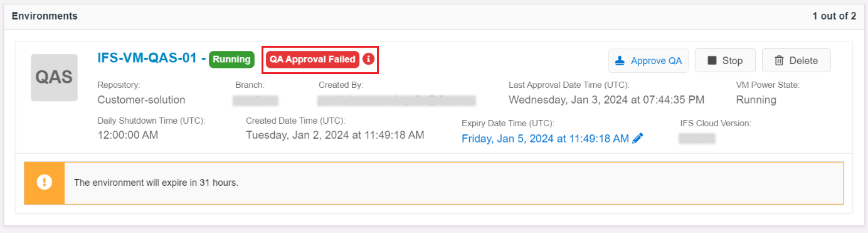The width and height of the screenshot is (868, 233).
Task: Click the green Running status badge
Action: pyautogui.click(x=231, y=60)
